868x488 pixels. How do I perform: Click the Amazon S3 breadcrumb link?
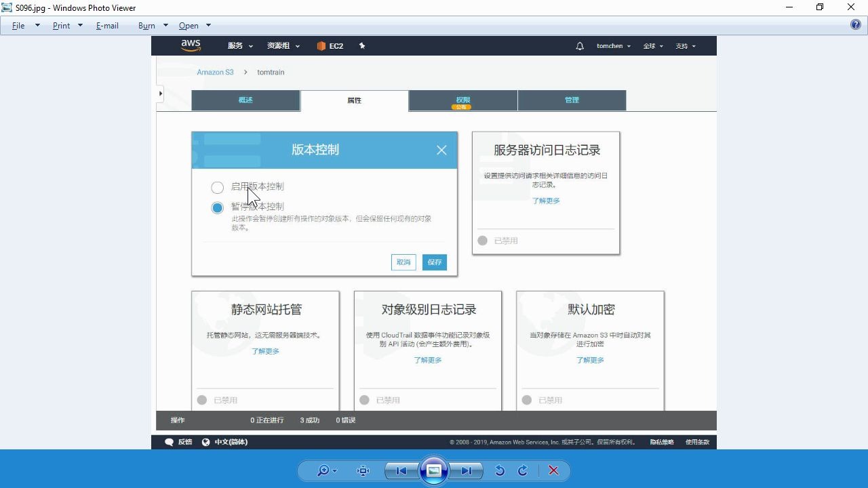coord(215,72)
